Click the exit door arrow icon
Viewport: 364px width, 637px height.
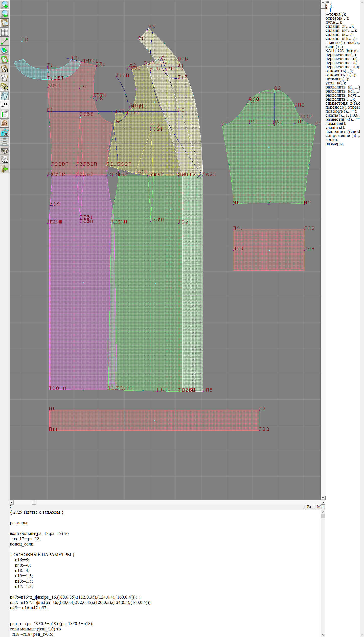pos(5,169)
